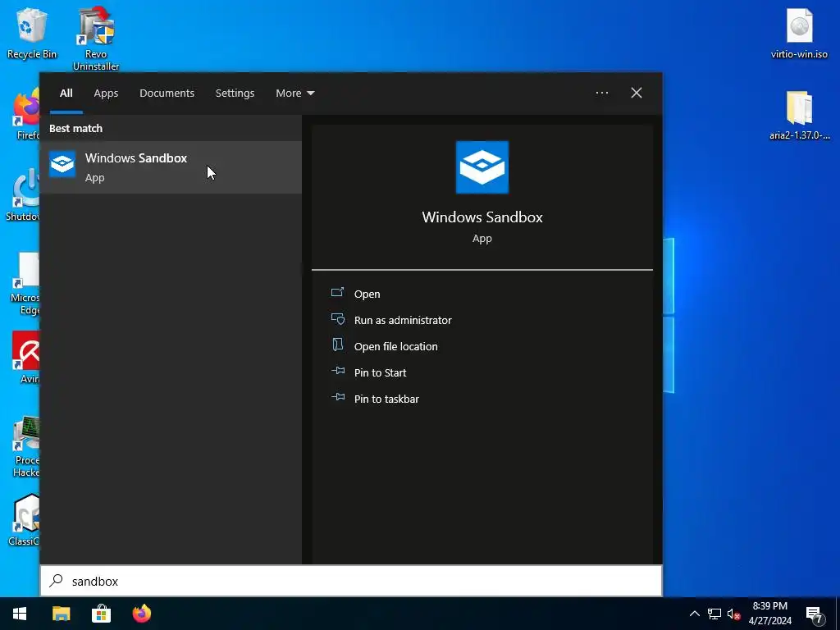The image size is (840, 630).
Task: Switch to the Documents search tab
Action: [x=167, y=94]
